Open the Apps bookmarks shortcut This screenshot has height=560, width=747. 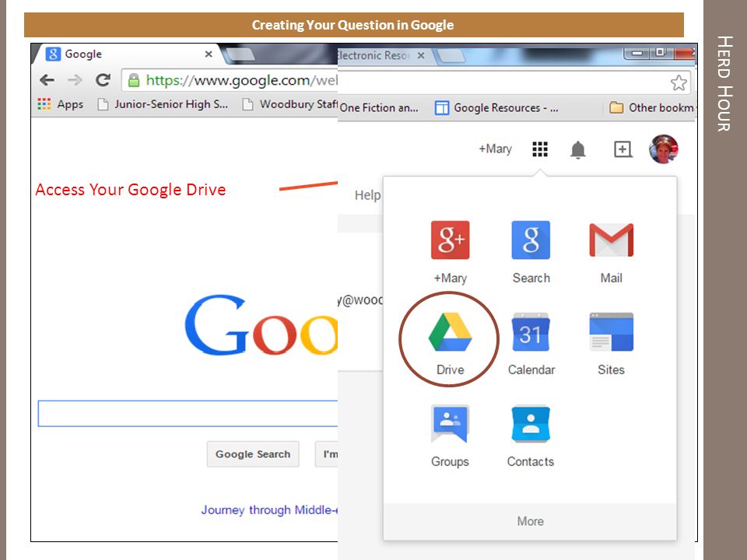pyautogui.click(x=61, y=103)
